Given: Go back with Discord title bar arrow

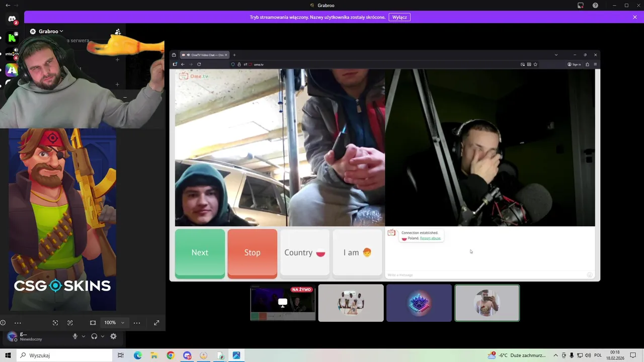Looking at the screenshot, I should click(x=8, y=5).
